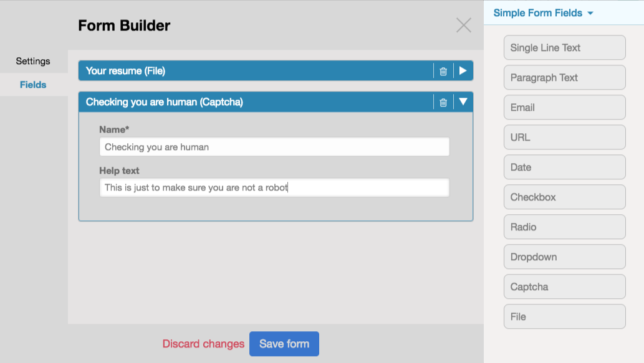Close the Form Builder dialog
Image resolution: width=644 pixels, height=363 pixels.
(x=464, y=25)
